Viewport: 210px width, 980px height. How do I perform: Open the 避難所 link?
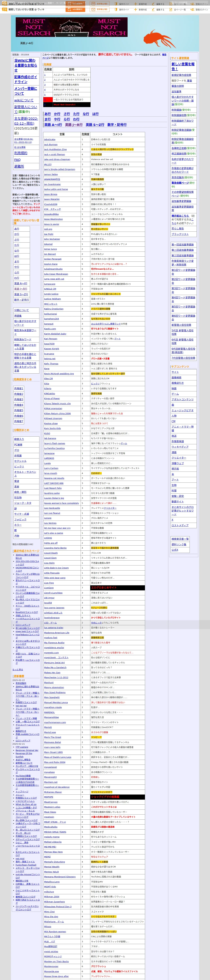click(19, 166)
